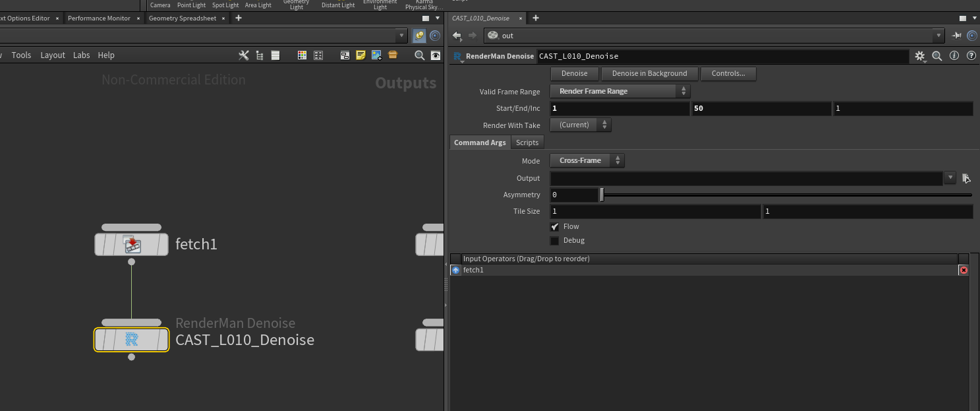Go back in parameter pane history
980x411 pixels.
[457, 36]
